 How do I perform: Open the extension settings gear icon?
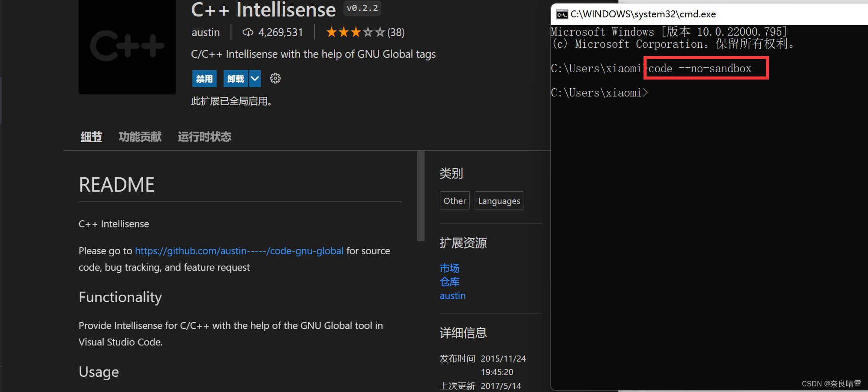[x=275, y=78]
